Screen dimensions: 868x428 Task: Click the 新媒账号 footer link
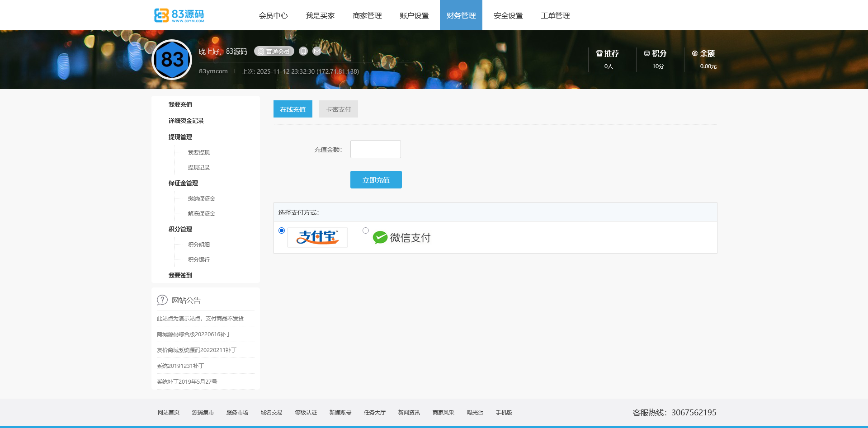point(340,413)
